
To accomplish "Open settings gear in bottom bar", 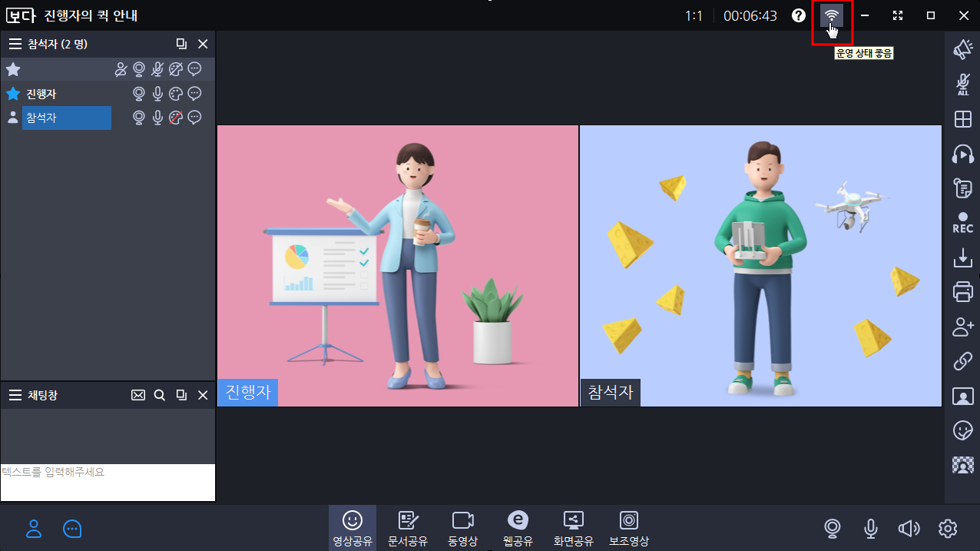I will click(x=948, y=529).
